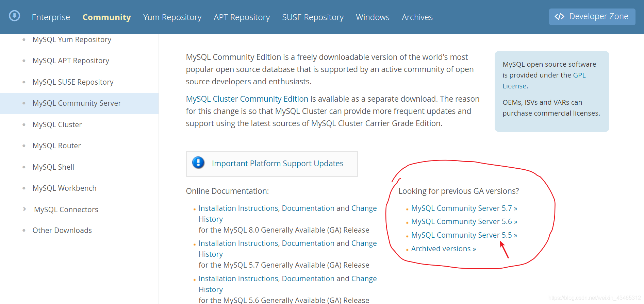This screenshot has width=644, height=304.
Task: Open the Windows tab
Action: point(373,17)
